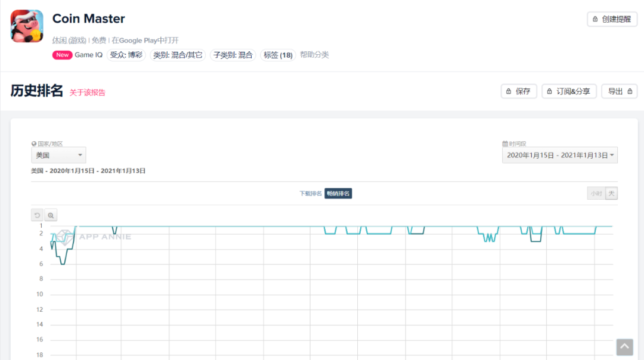This screenshot has width=644, height=360.
Task: Click the chart reset (undo) icon
Action: 38,215
